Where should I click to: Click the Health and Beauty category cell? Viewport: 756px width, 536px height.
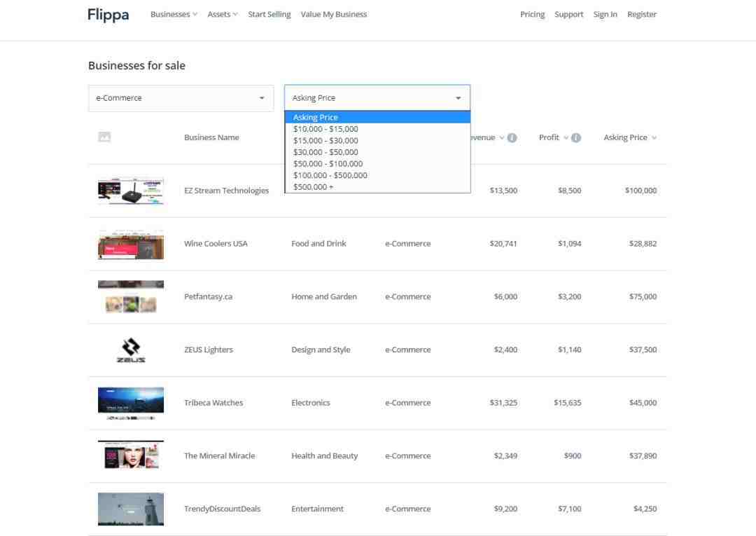pyautogui.click(x=325, y=456)
